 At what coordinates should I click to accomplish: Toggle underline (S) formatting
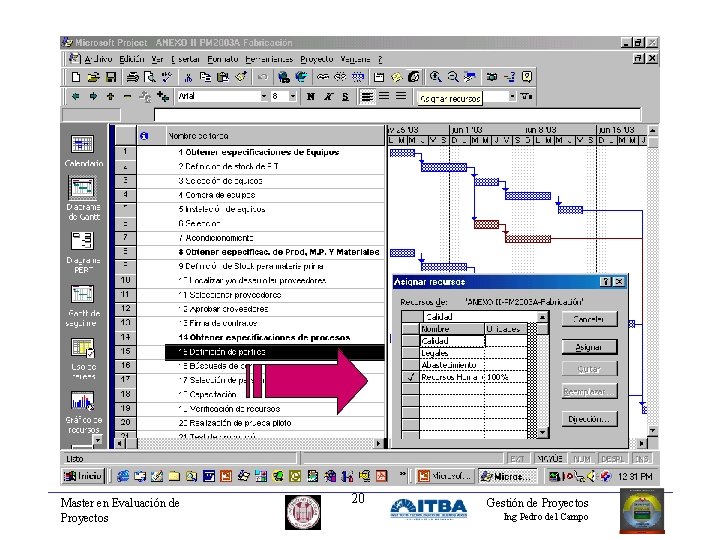(x=345, y=96)
